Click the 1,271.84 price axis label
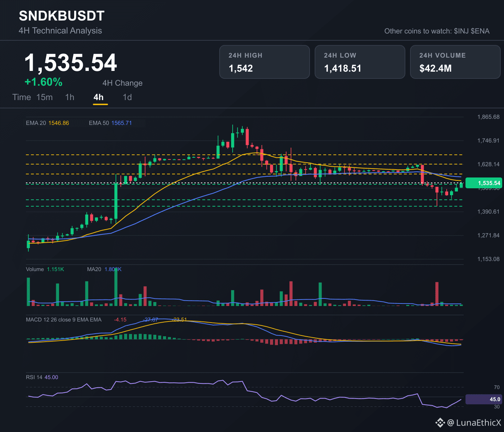 pyautogui.click(x=488, y=235)
